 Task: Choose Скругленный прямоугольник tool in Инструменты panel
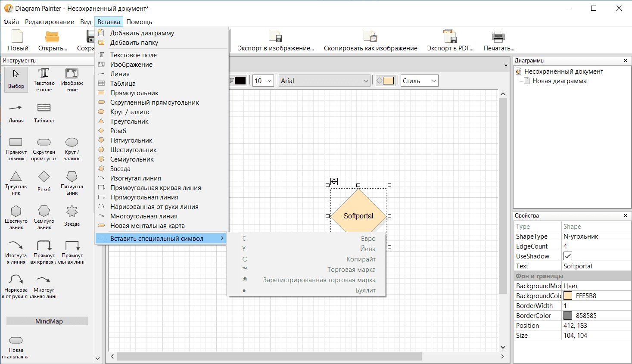click(44, 149)
